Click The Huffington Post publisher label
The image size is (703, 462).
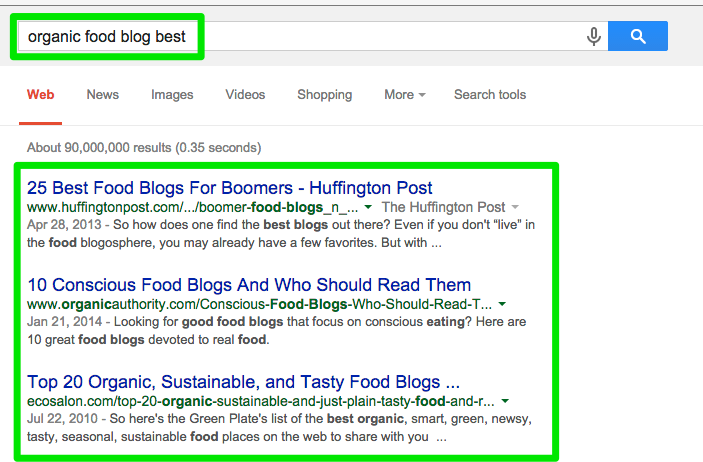tap(443, 207)
